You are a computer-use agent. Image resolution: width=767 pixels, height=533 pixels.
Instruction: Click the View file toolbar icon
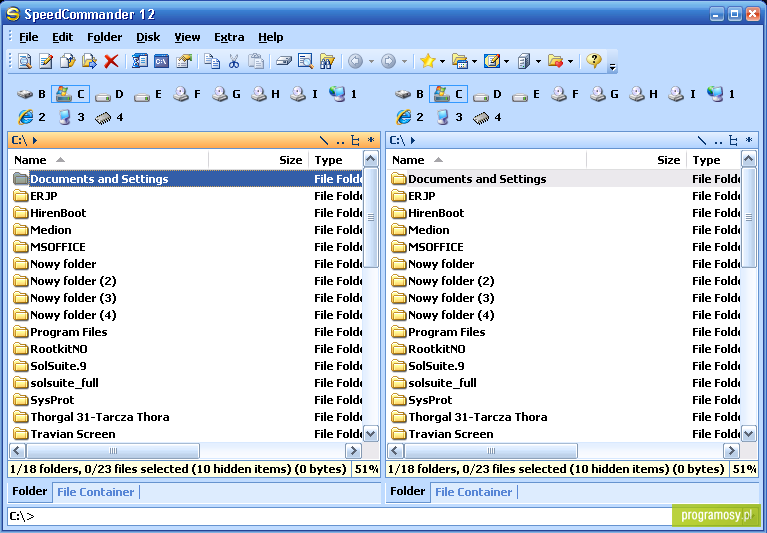[24, 61]
